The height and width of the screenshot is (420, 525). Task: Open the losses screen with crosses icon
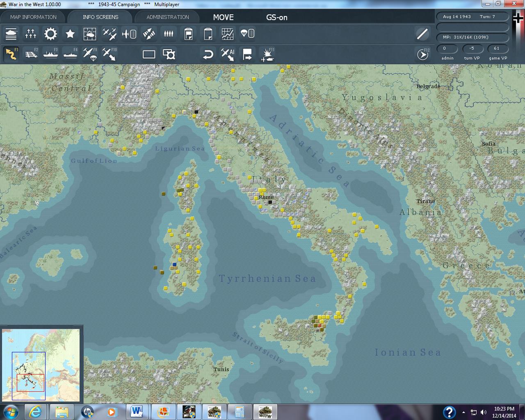point(31,34)
